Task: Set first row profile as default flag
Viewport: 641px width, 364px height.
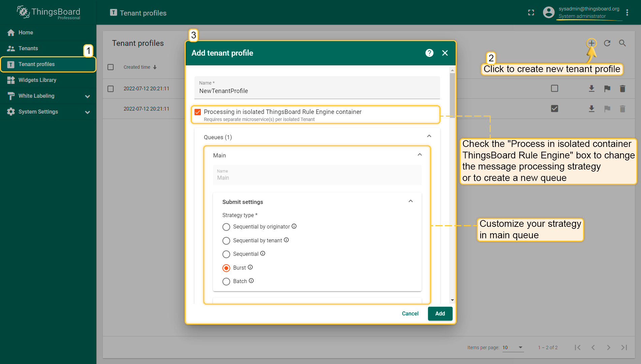Action: tap(607, 89)
